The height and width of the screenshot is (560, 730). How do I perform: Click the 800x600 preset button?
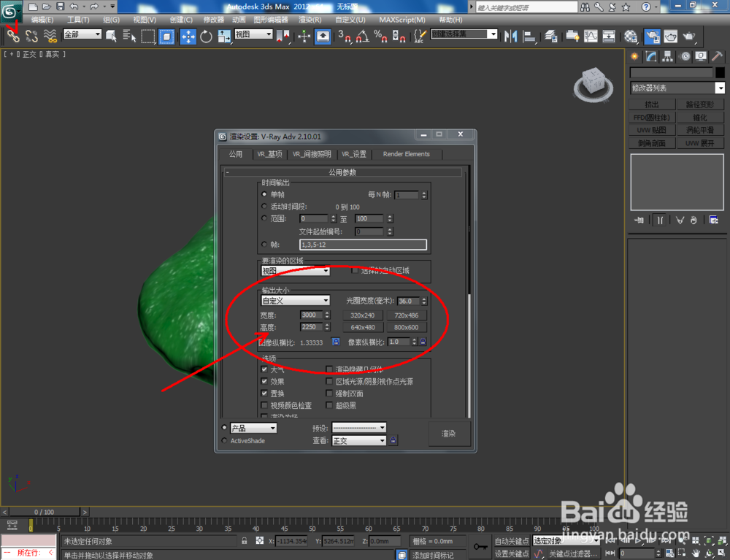[x=406, y=327]
